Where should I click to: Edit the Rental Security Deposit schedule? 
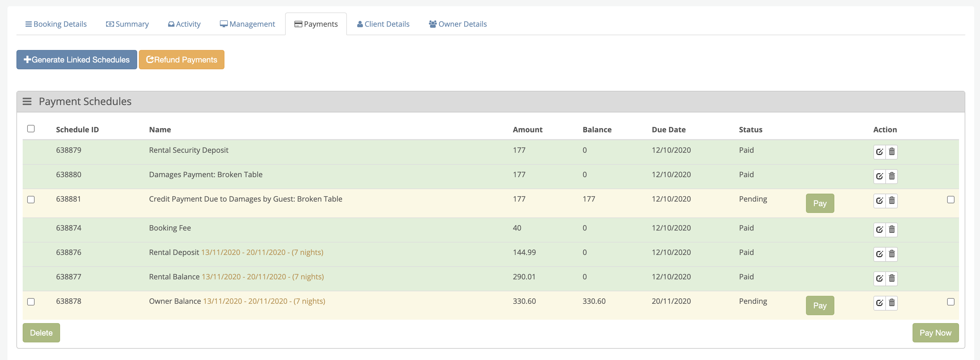click(879, 152)
